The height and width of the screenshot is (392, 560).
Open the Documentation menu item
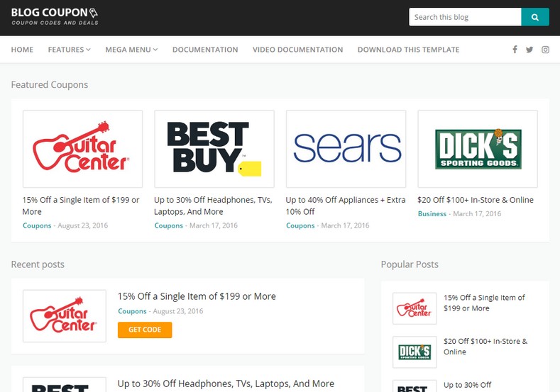pyautogui.click(x=205, y=50)
